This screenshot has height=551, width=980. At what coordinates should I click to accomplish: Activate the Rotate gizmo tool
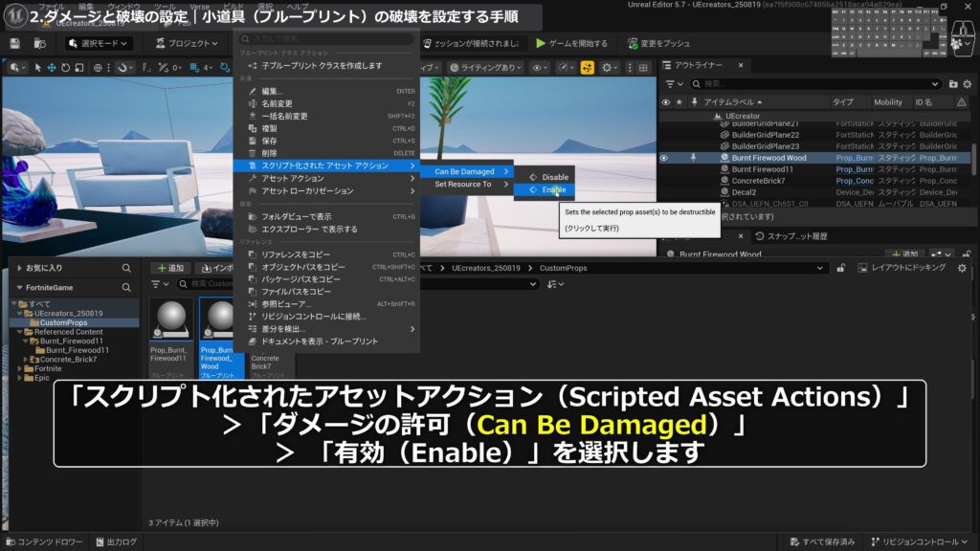65,68
